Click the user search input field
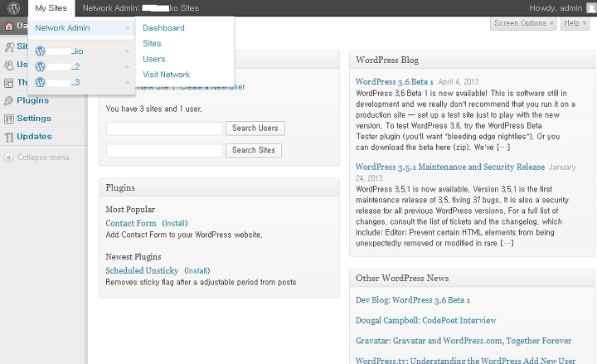 click(164, 129)
